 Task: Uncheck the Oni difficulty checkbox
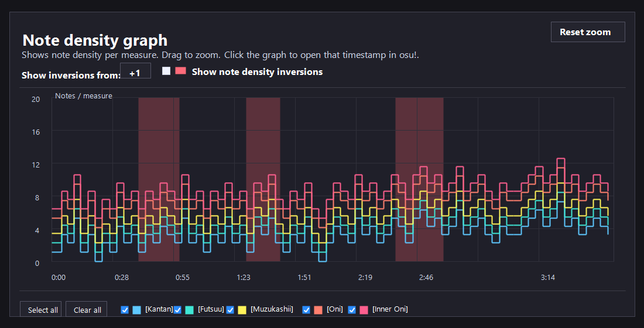tap(306, 310)
